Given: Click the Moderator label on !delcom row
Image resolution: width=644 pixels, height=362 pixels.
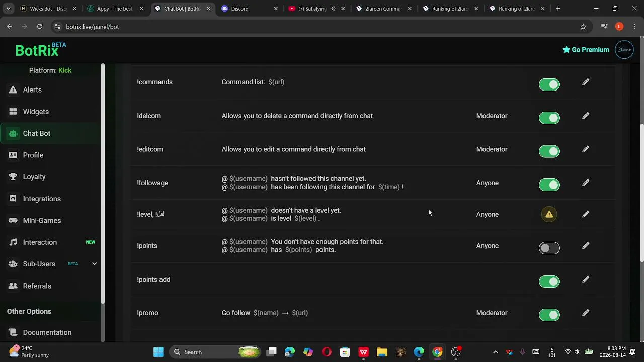Looking at the screenshot, I should click(492, 116).
